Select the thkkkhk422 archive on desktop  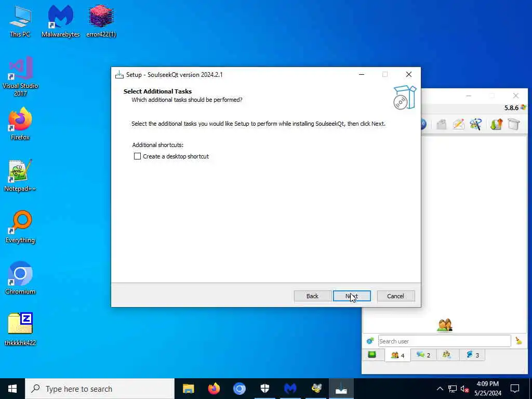pos(20,329)
